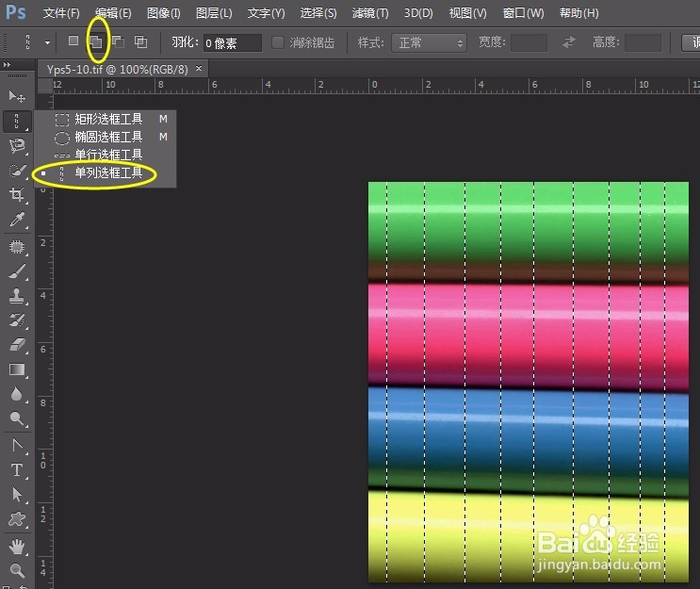The image size is (700, 589).
Task: Choose 单列选框工具 from flyout
Action: [x=106, y=172]
